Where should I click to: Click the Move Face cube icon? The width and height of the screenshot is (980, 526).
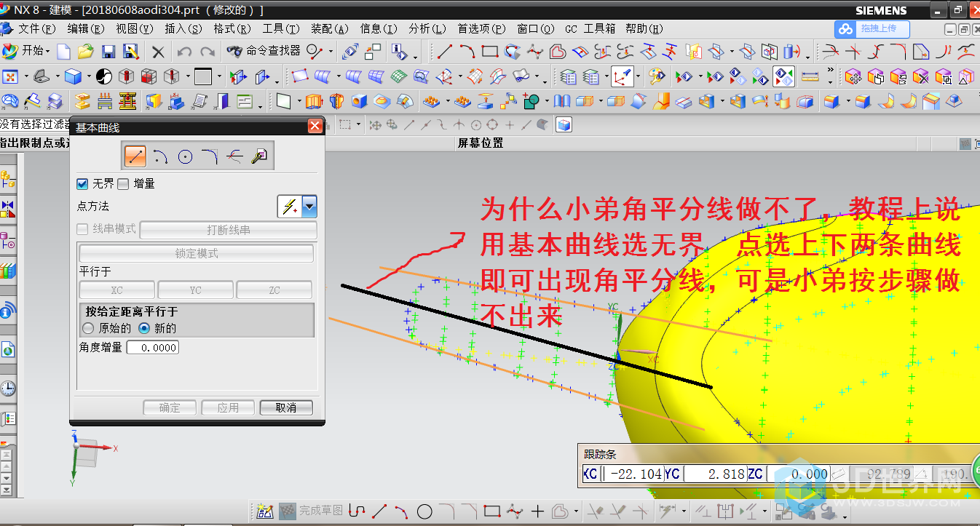[x=853, y=76]
